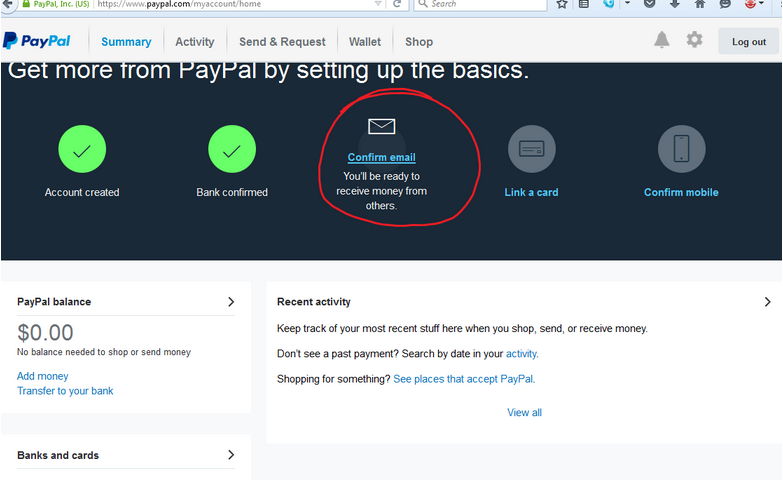Viewport: 783px width, 480px height.
Task: Expand the Banks and cards chevron
Action: tap(231, 455)
